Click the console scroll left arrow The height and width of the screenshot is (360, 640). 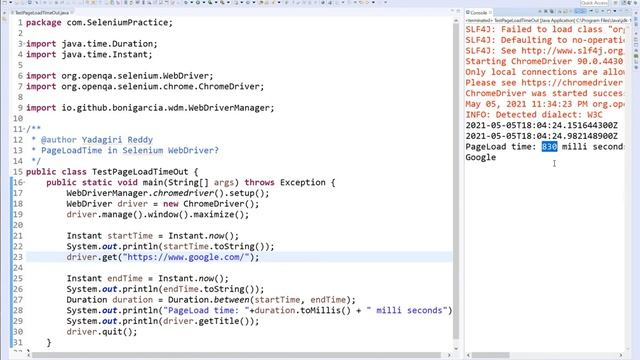click(469, 355)
